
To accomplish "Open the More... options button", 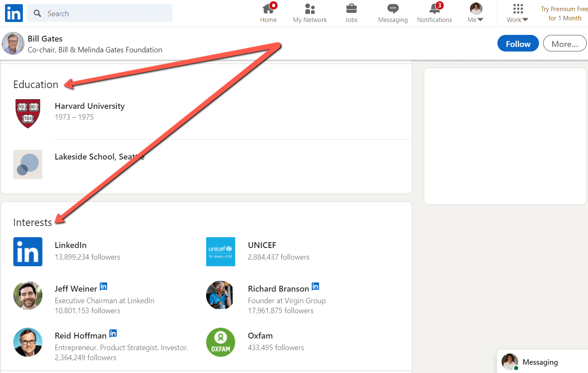I will [564, 44].
